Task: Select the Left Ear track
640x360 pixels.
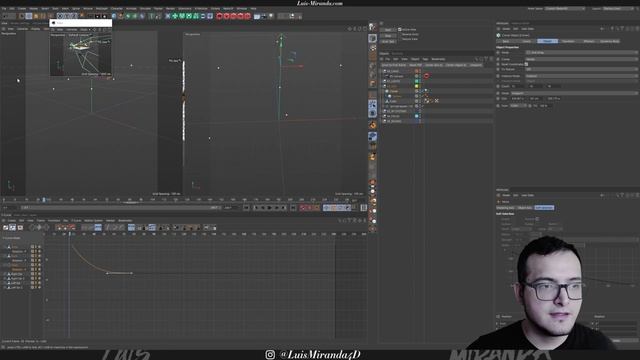Action: click(16, 283)
